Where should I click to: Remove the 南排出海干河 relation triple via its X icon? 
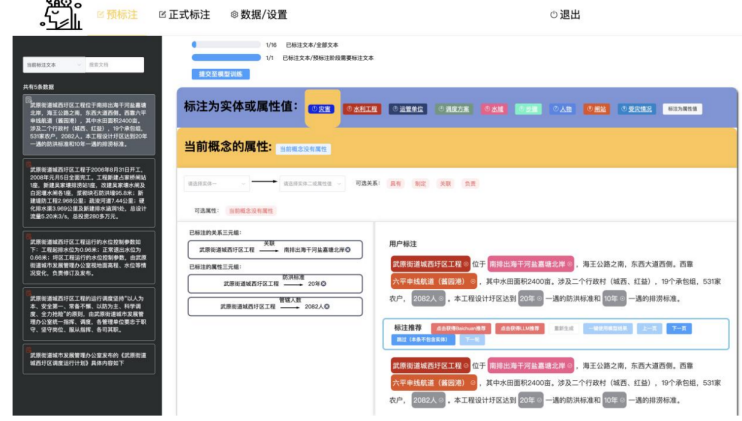[347, 250]
